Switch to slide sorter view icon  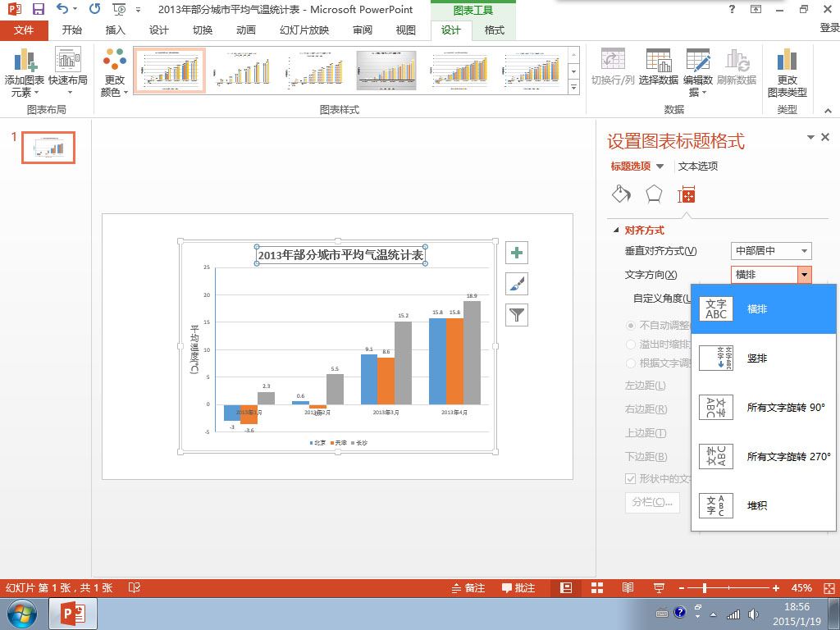pos(597,588)
